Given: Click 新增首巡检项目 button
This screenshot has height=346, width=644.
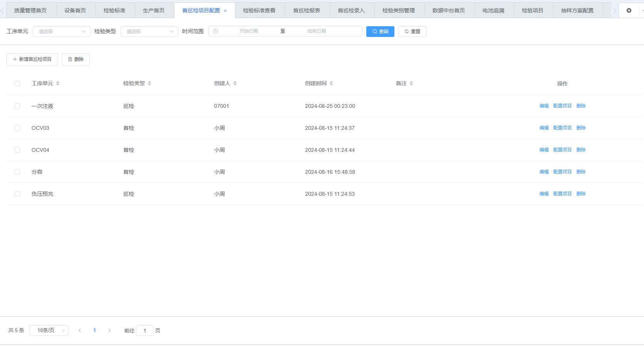Looking at the screenshot, I should [32, 59].
